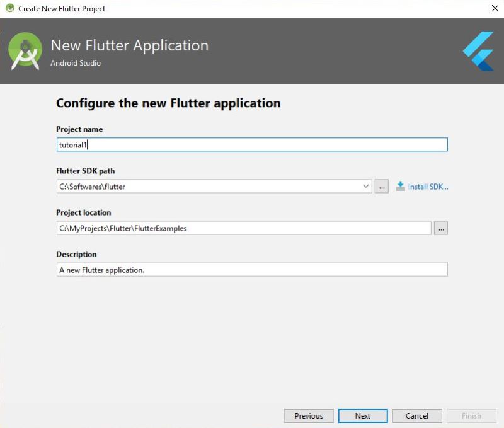Screen dimensions: 504x428
Task: Select the Description field text box
Action: [252, 270]
